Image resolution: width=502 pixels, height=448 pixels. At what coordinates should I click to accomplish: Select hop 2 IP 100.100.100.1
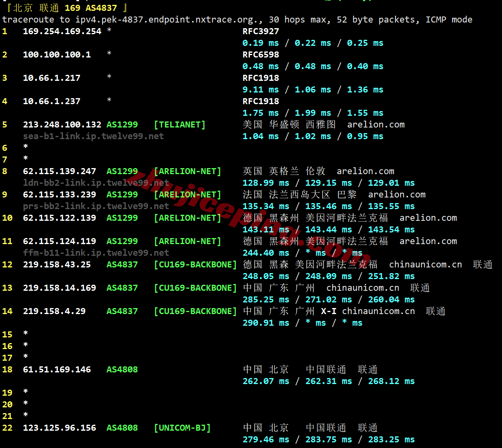click(x=57, y=55)
